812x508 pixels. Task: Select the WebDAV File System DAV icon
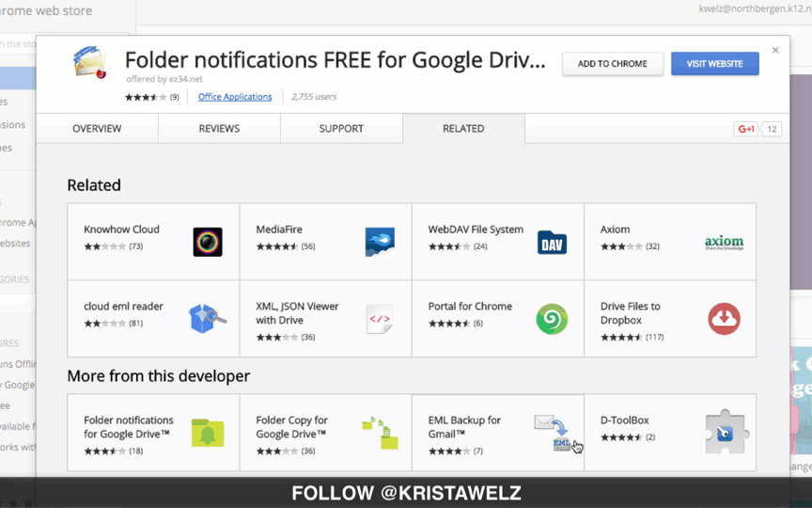tap(552, 242)
